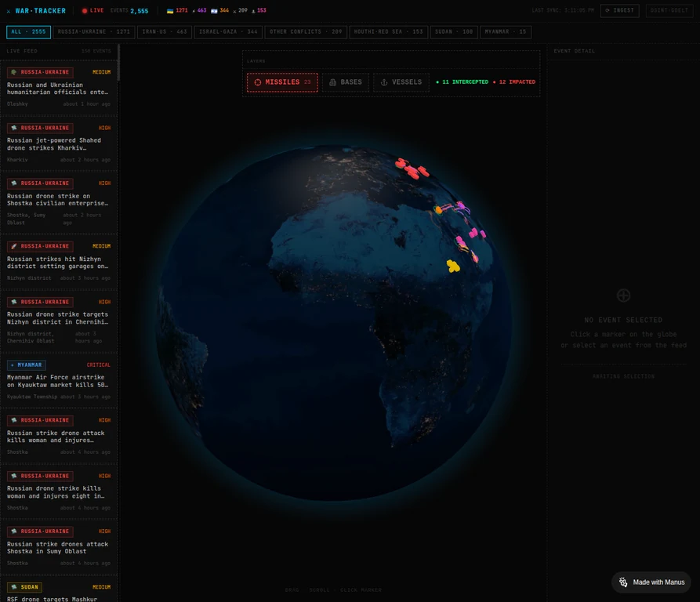Image resolution: width=700 pixels, height=602 pixels.
Task: Click the 12 Impacted status label
Action: pos(514,82)
